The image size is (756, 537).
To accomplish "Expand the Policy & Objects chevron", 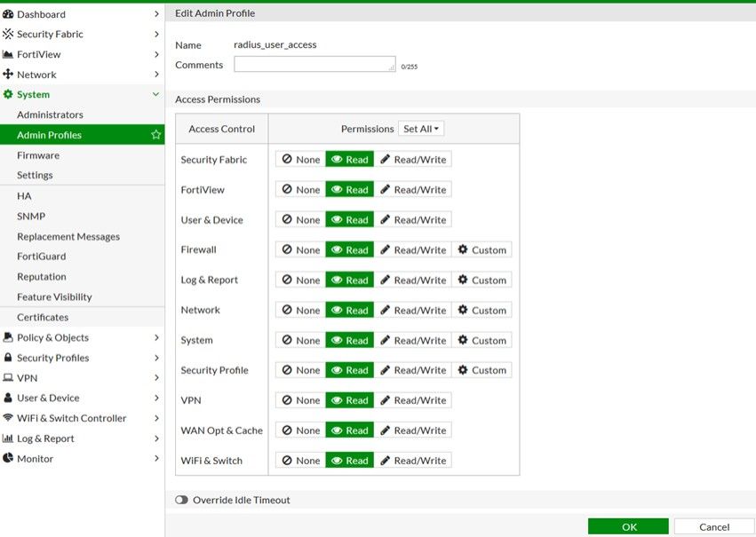I will pos(156,337).
